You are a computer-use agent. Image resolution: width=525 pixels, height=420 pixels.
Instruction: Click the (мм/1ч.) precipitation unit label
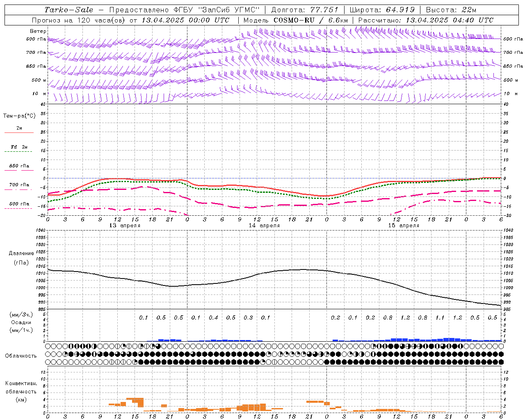click(x=21, y=330)
